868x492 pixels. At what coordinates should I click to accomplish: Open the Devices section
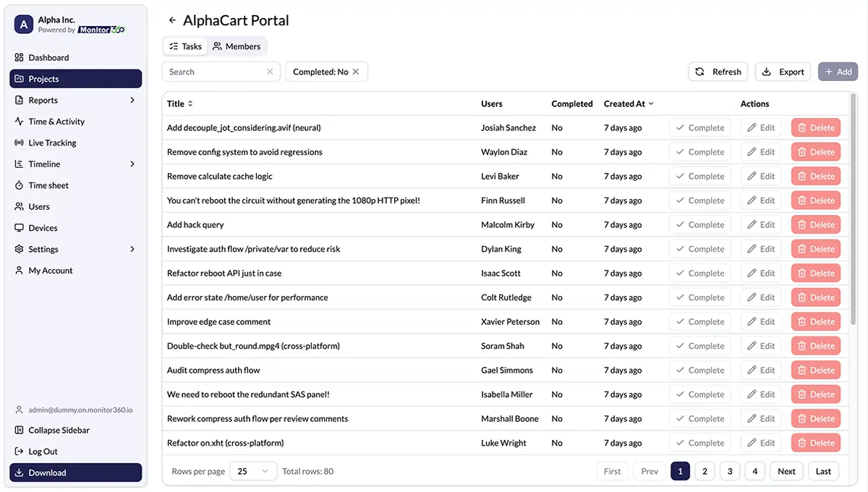pyautogui.click(x=45, y=227)
